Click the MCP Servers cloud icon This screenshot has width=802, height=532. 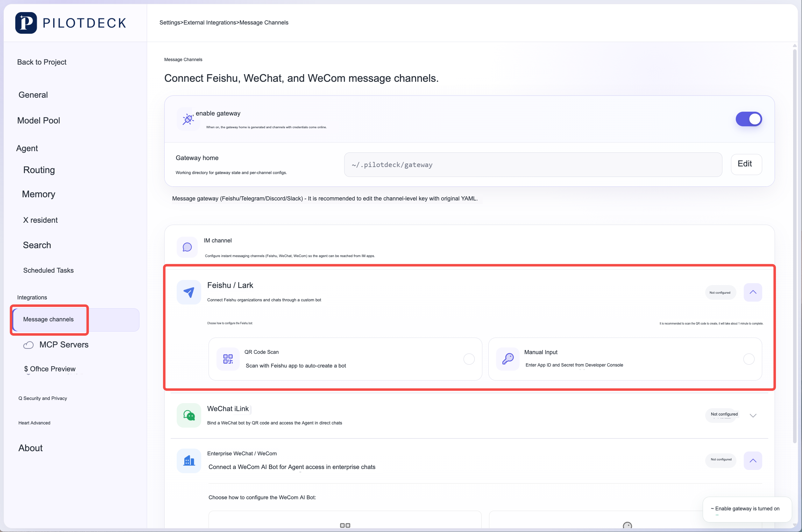tap(28, 345)
